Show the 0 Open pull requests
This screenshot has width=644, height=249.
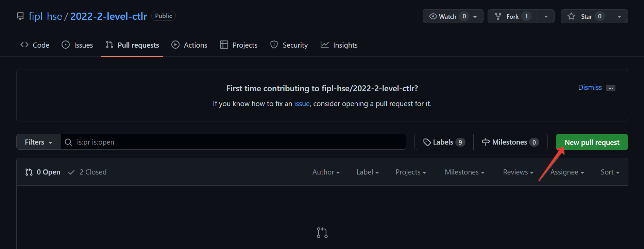point(43,172)
